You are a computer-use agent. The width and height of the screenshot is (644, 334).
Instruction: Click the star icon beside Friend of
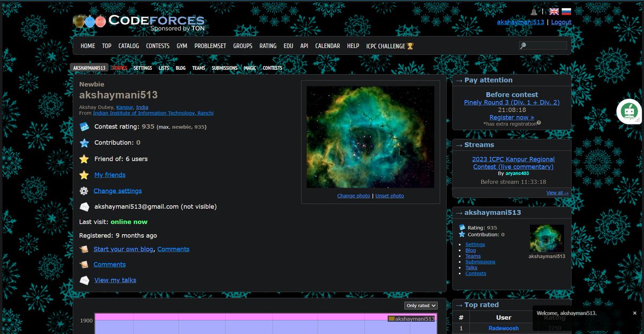[x=84, y=159]
